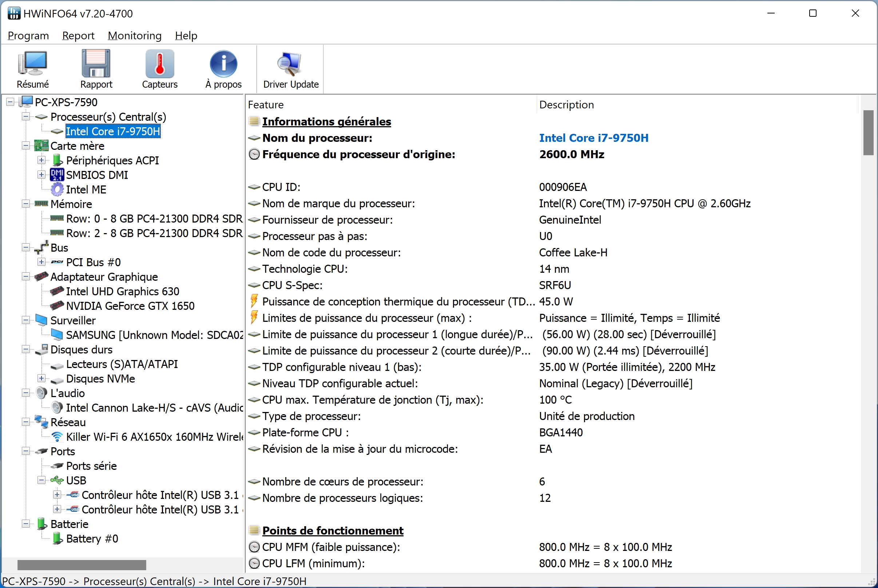Viewport: 878px width, 588px height.
Task: Click the PC-XPS-7590 computer icon
Action: pos(26,101)
